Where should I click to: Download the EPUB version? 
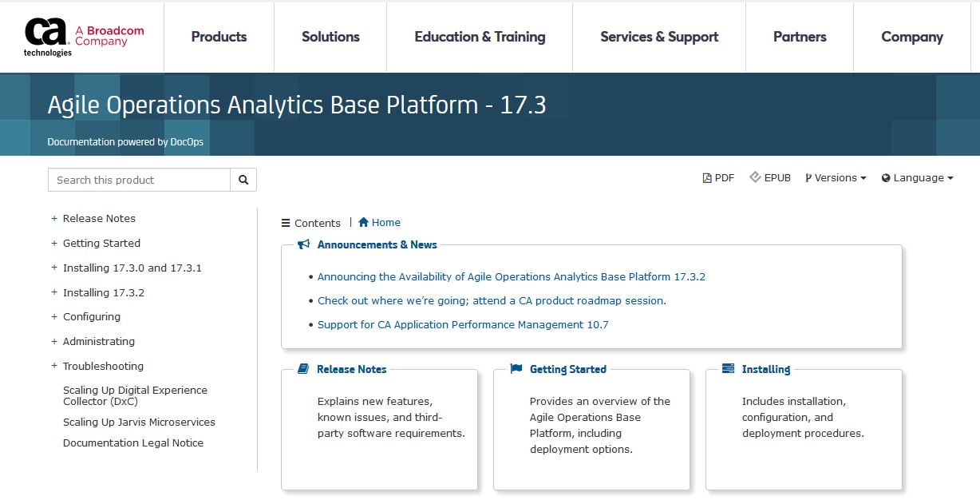point(770,178)
